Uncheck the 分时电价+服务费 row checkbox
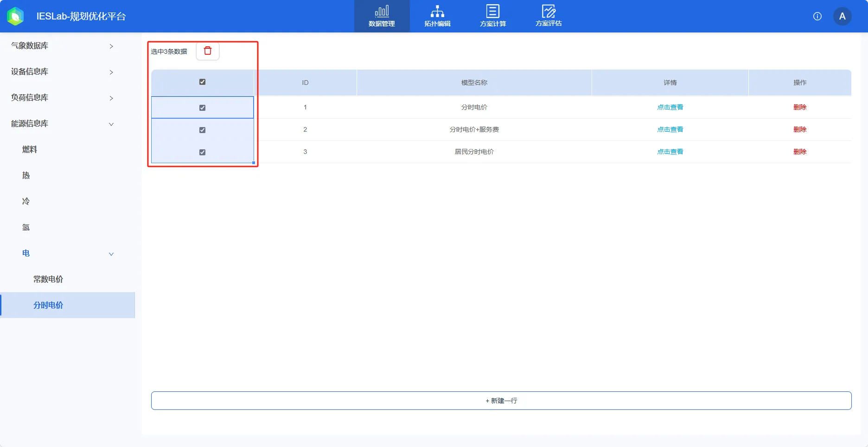Screen dimensions: 868x447 coord(202,130)
